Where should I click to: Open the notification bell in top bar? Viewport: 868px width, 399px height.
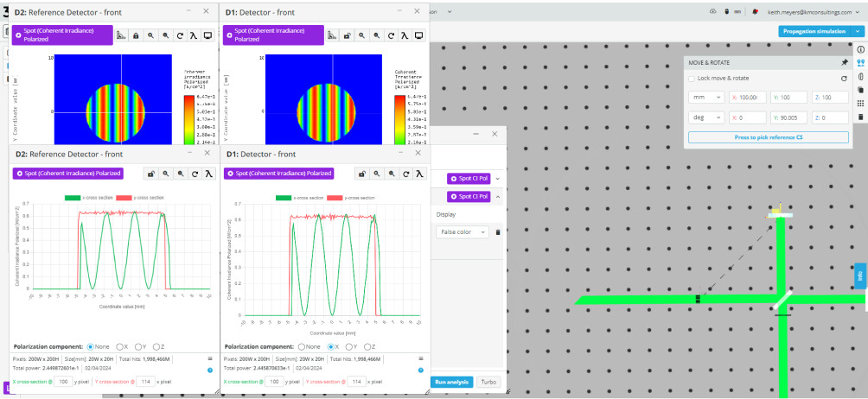pyautogui.click(x=755, y=11)
